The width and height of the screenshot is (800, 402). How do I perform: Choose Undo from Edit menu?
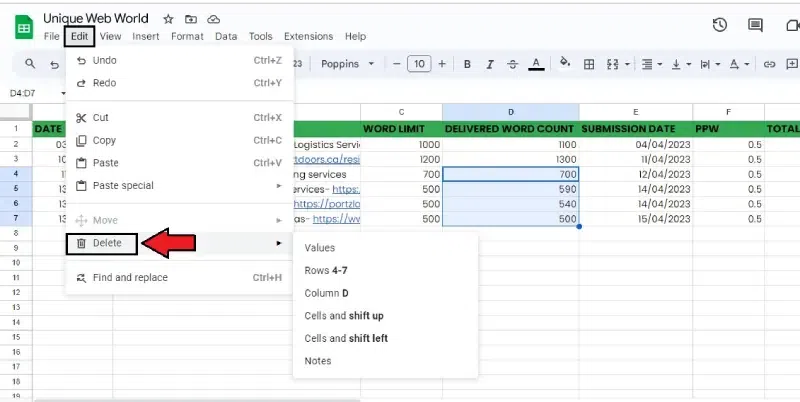click(180, 60)
